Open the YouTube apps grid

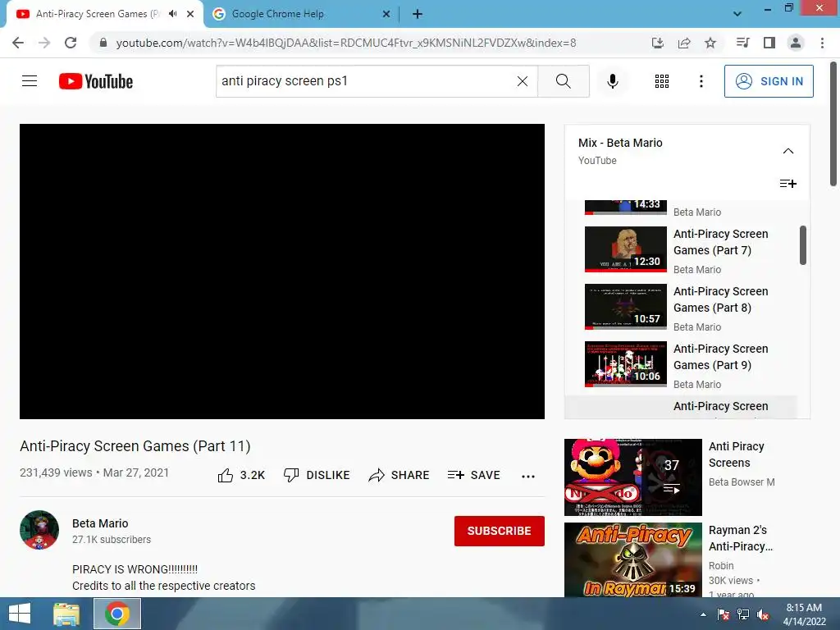pyautogui.click(x=662, y=81)
